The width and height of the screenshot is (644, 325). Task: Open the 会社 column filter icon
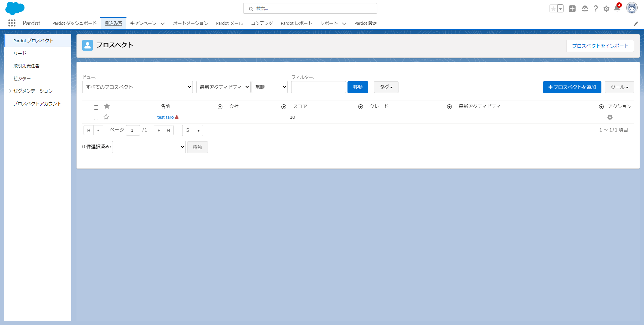click(x=284, y=107)
